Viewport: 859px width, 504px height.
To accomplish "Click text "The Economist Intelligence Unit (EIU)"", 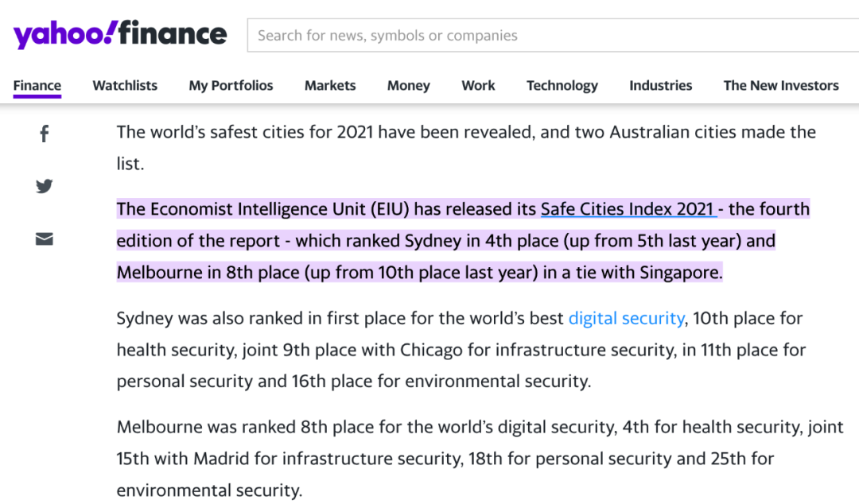I will [263, 209].
